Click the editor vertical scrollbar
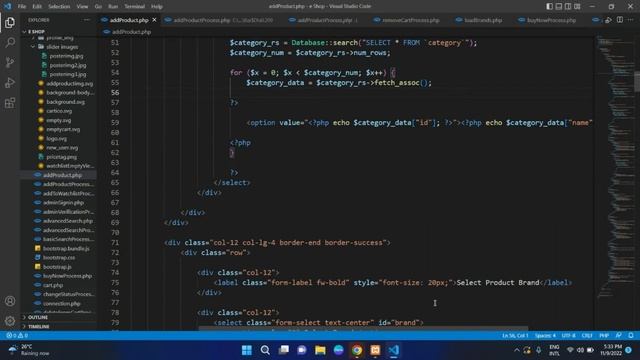The image size is (640, 360). click(x=637, y=82)
